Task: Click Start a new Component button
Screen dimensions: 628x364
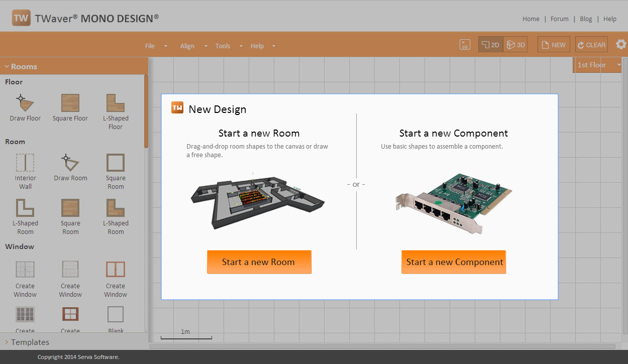Action: point(454,262)
